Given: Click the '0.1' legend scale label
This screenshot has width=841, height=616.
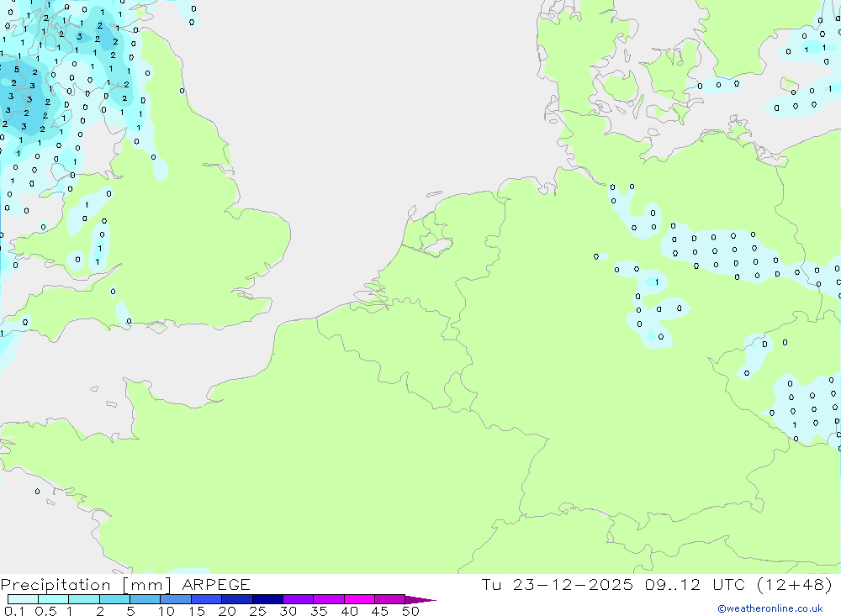Looking at the screenshot, I should pyautogui.click(x=14, y=611).
